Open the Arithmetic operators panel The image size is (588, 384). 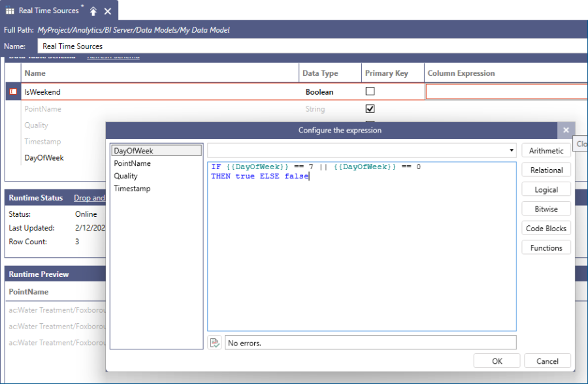tap(546, 150)
